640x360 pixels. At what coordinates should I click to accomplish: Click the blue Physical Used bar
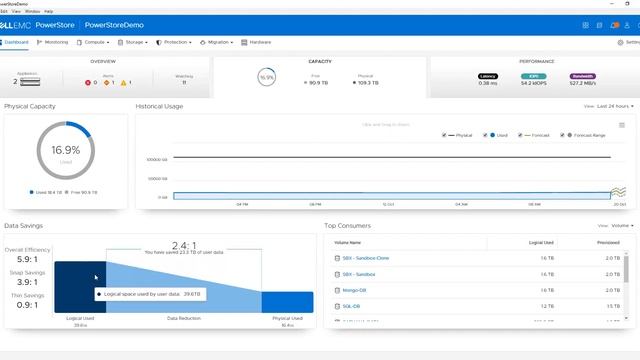pyautogui.click(x=287, y=302)
